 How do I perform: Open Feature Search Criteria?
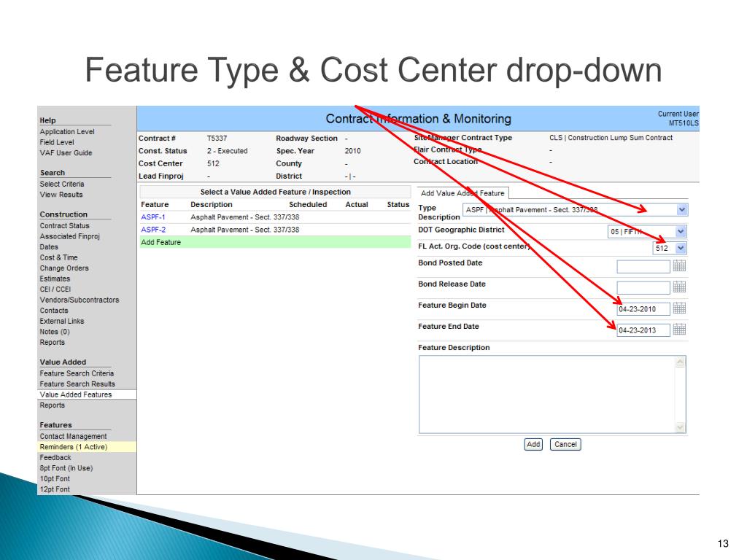pyautogui.click(x=76, y=373)
